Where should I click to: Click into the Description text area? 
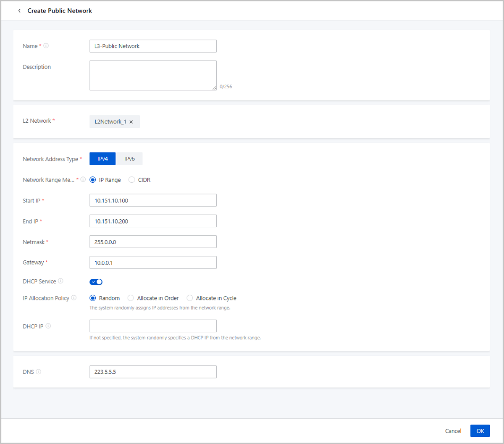coord(153,76)
